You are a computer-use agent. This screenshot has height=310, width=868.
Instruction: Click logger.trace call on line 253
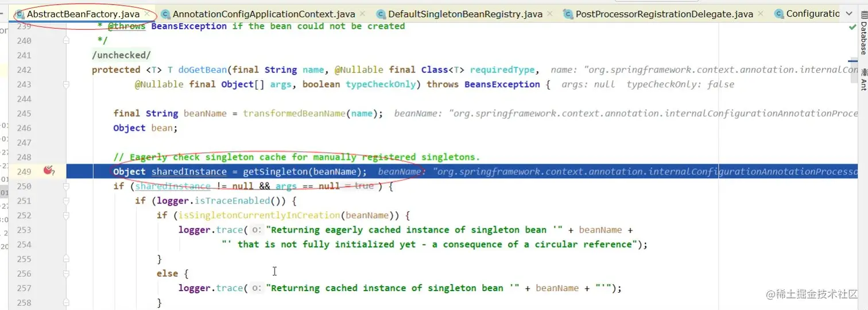[212, 230]
